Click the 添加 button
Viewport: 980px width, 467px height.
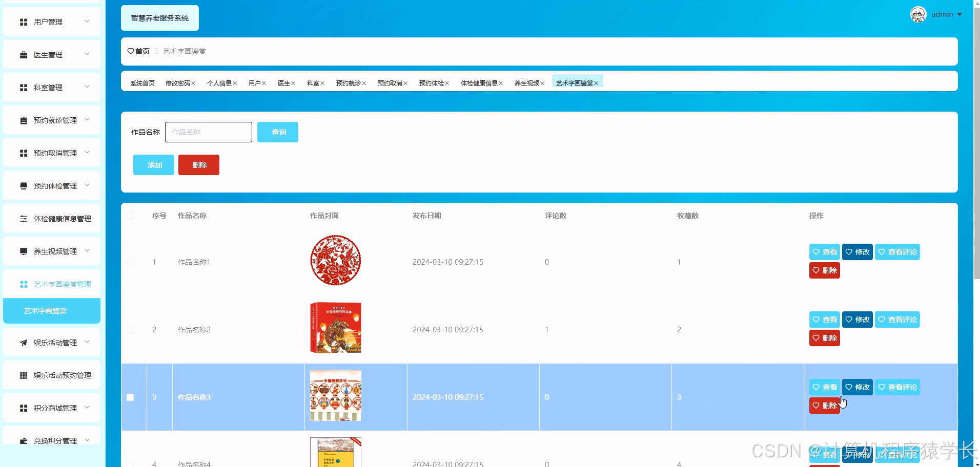[154, 165]
